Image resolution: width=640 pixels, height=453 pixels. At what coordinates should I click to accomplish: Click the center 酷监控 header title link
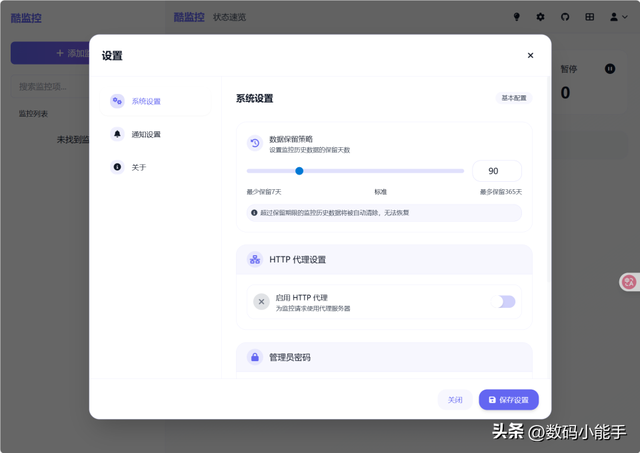point(189,17)
